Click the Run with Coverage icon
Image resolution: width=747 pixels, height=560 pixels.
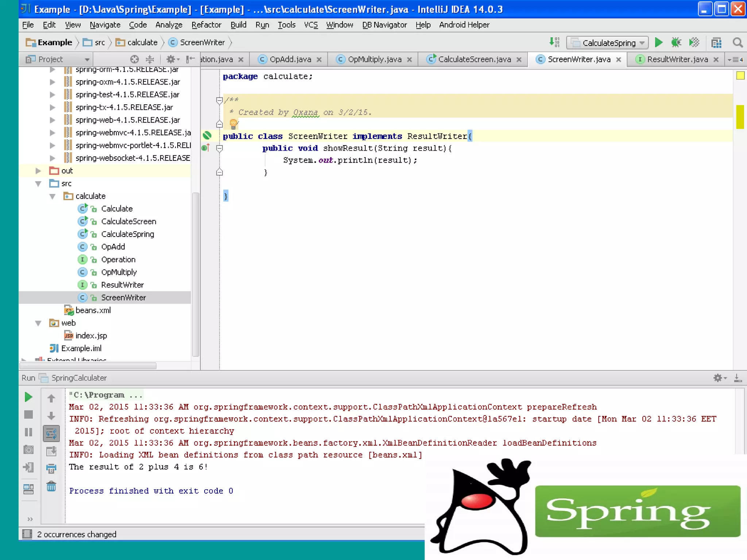[694, 43]
